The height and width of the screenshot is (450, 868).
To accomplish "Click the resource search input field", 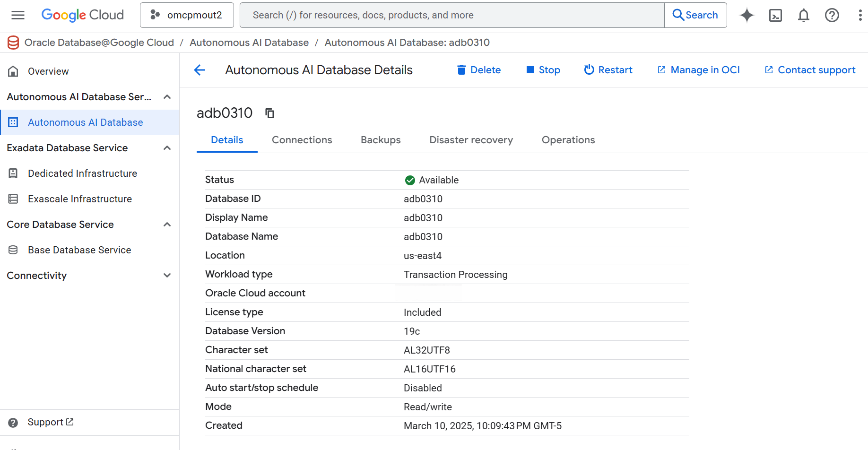I will tap(449, 15).
